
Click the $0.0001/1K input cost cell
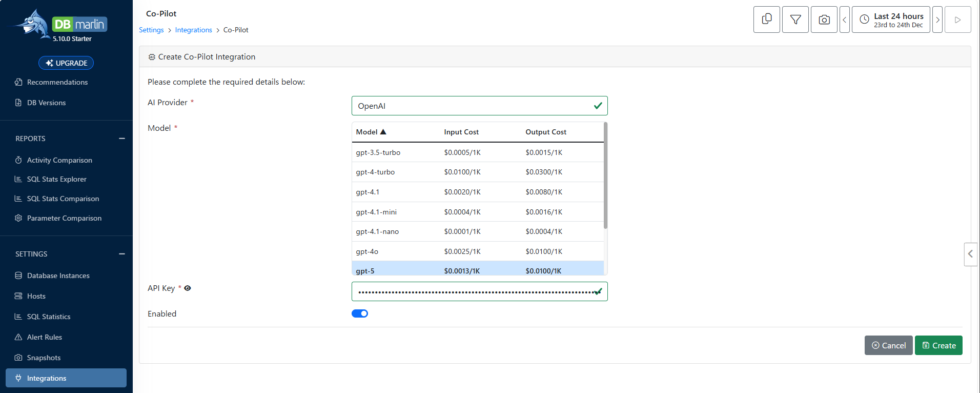[x=462, y=231]
